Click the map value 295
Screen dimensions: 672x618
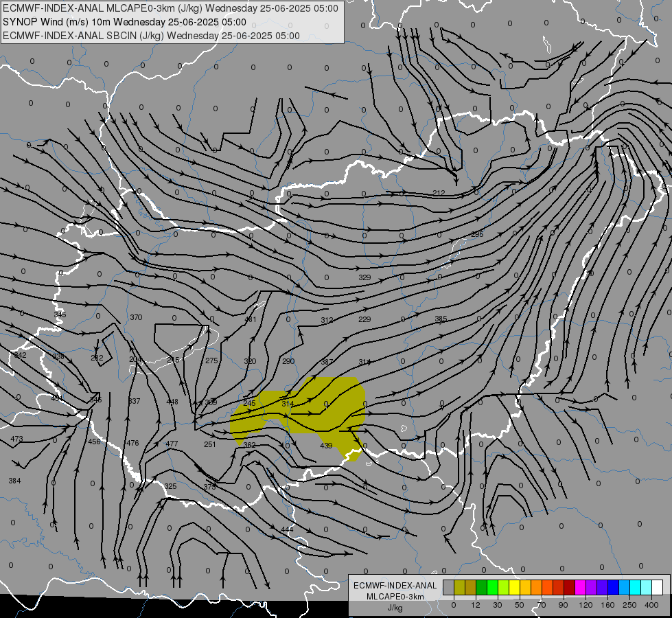click(477, 234)
